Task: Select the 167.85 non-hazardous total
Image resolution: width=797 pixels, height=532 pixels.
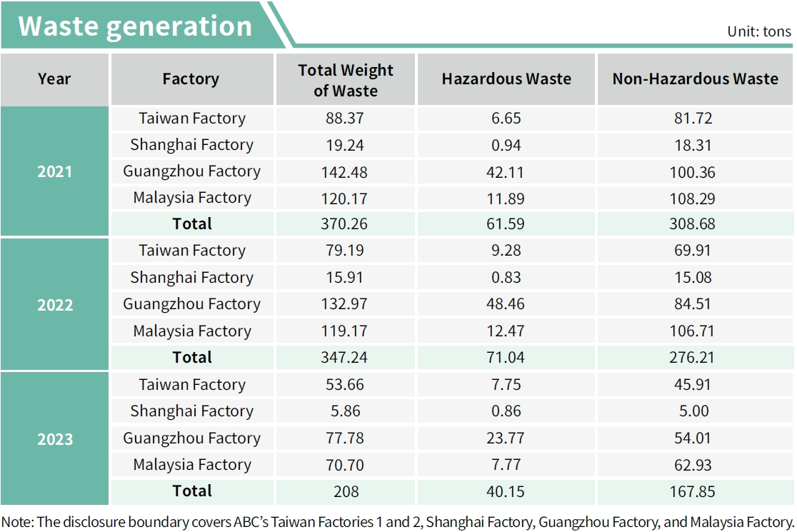Action: click(695, 491)
